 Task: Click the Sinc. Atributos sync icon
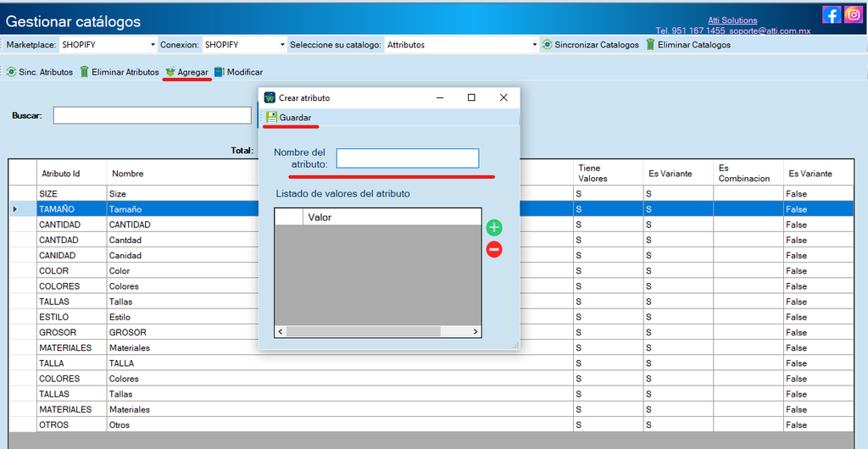coord(11,72)
